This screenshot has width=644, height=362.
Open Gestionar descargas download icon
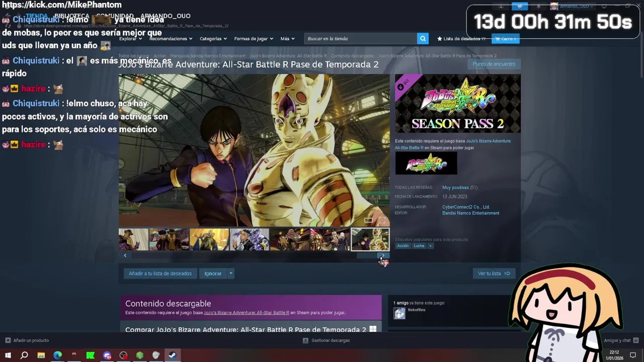pos(305,340)
